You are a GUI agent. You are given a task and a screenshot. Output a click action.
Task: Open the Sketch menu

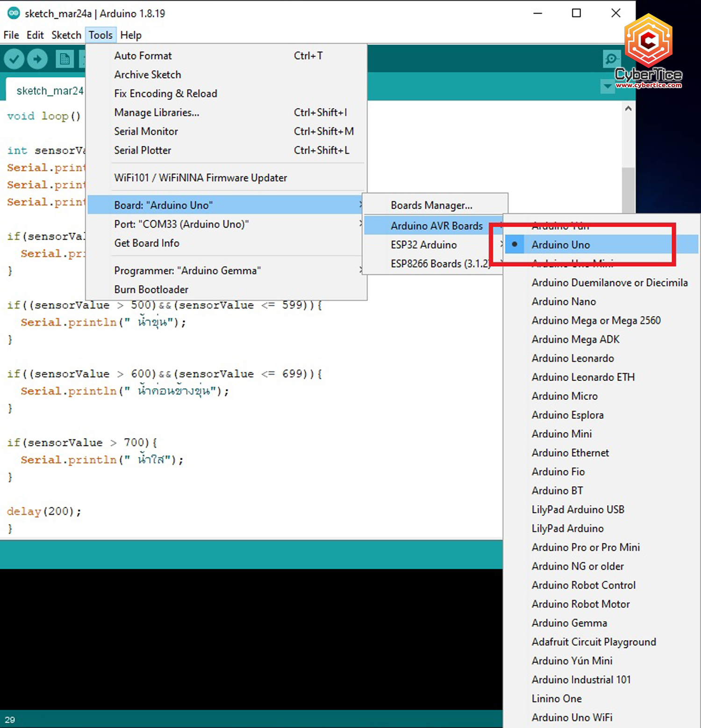66,35
